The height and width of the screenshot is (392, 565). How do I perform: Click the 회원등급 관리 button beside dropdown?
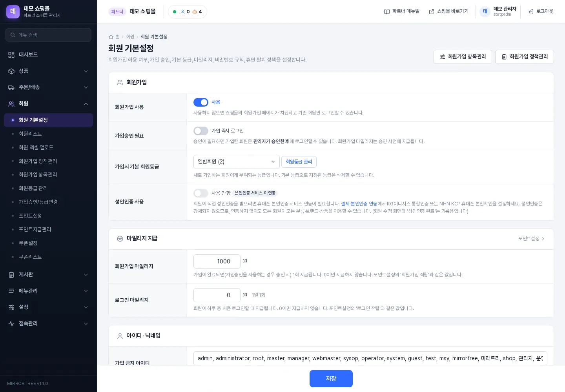(x=299, y=162)
